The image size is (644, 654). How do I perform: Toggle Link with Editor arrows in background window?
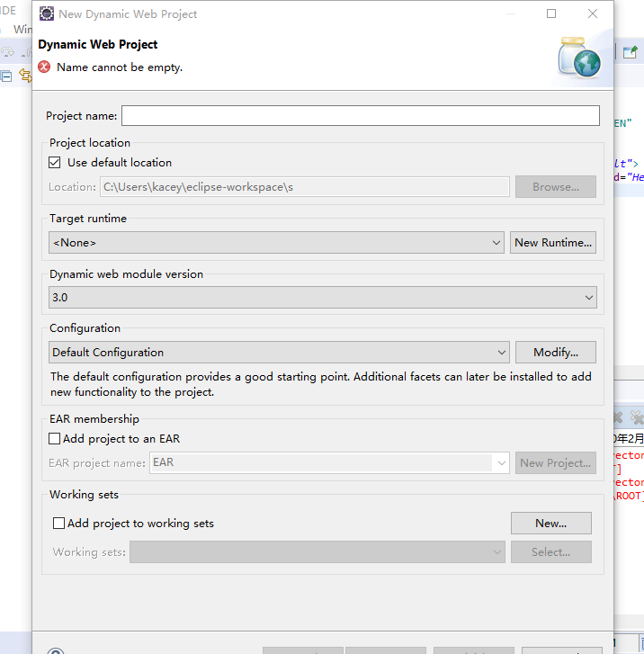25,76
